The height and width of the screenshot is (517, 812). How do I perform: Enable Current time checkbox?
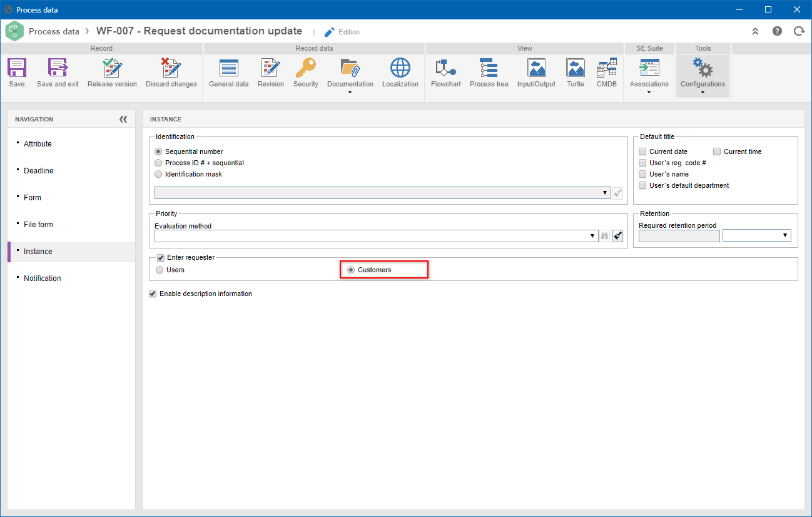click(x=717, y=151)
